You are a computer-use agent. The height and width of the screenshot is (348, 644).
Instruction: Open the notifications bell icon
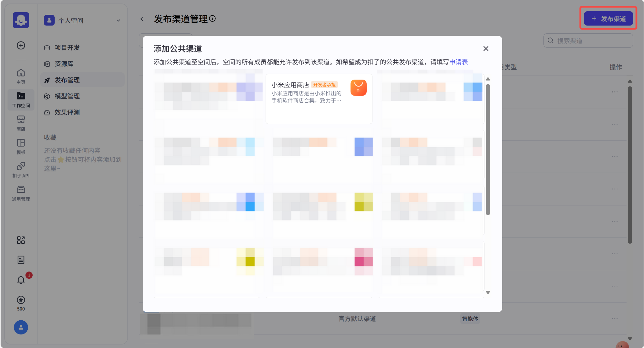21,280
